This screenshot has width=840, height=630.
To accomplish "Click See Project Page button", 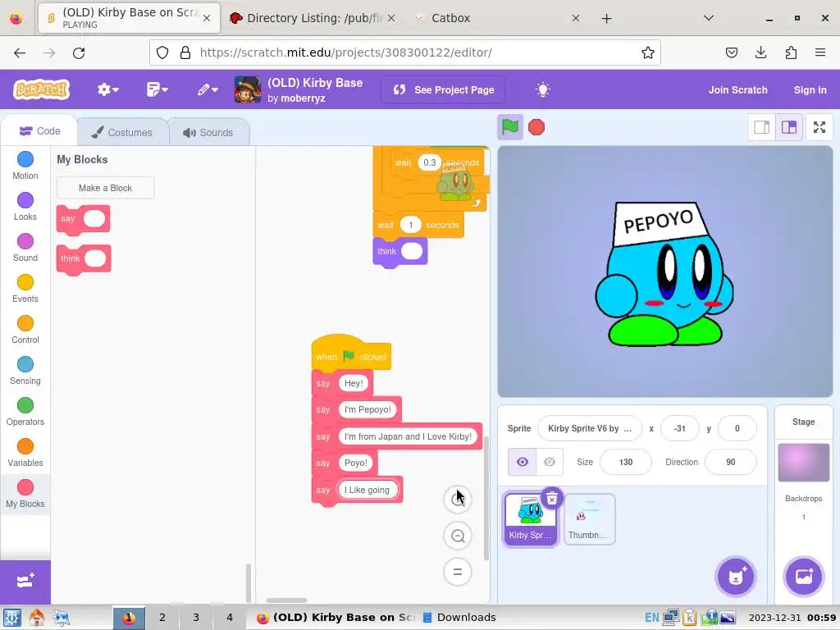I will pos(444,90).
